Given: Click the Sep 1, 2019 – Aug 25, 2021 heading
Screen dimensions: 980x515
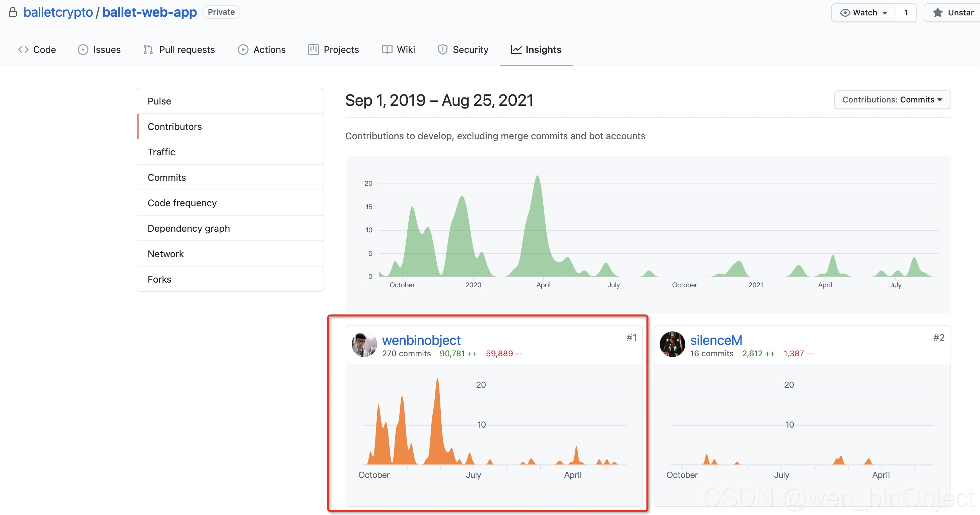Looking at the screenshot, I should 439,100.
